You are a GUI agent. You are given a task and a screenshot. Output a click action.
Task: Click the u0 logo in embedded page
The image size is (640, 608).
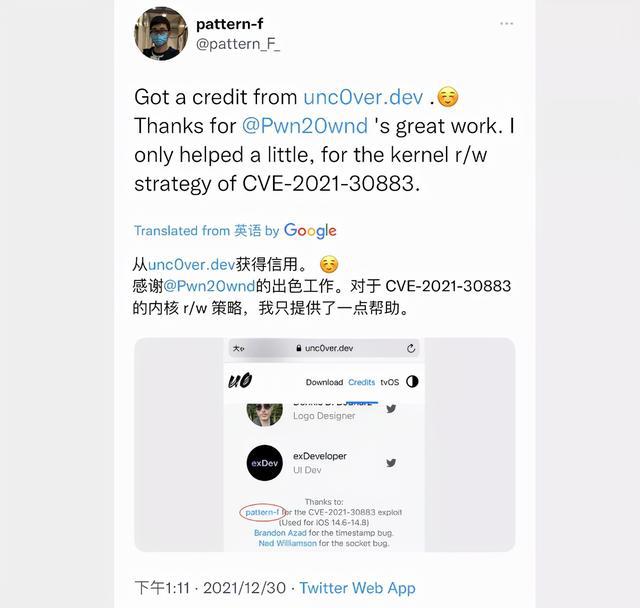point(240,381)
